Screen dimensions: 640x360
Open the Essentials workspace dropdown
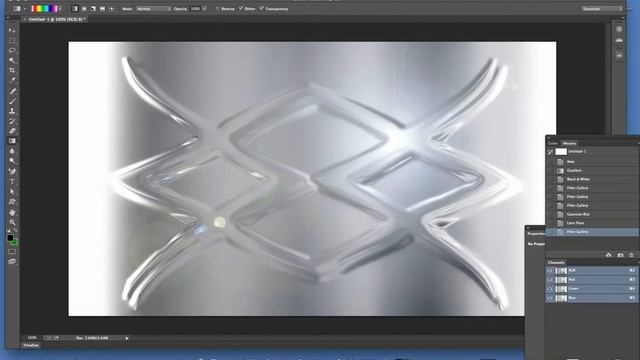602,9
